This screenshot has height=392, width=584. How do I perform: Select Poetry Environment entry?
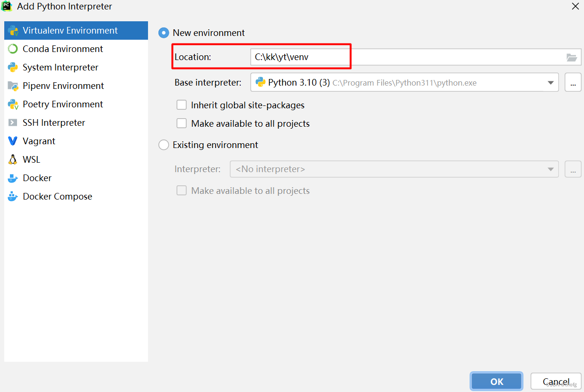click(76, 104)
